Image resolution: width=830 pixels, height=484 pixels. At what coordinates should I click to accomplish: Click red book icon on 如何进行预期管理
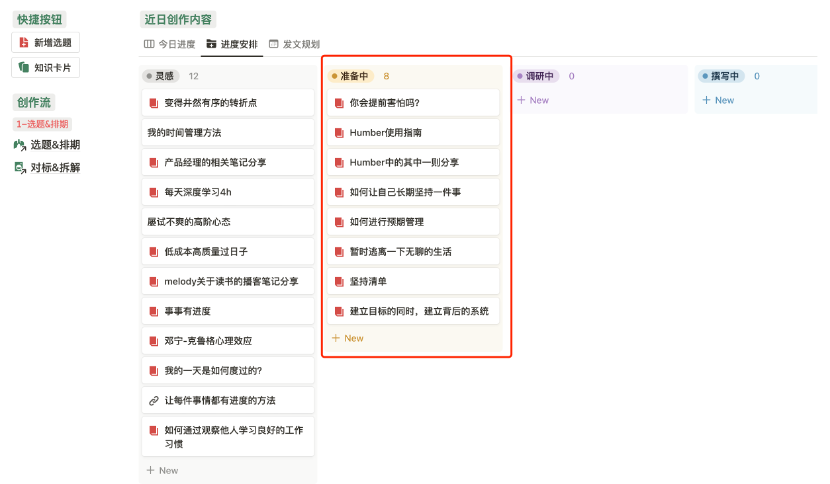[x=339, y=222]
